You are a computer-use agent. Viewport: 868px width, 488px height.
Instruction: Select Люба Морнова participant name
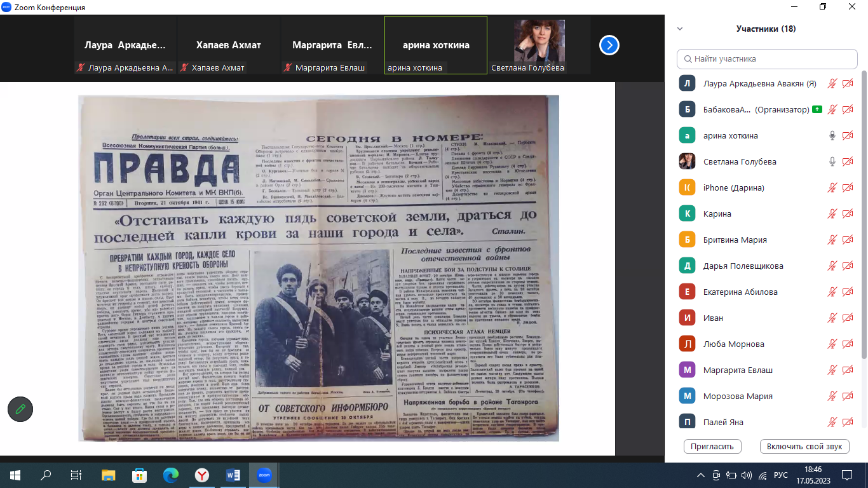tap(734, 344)
